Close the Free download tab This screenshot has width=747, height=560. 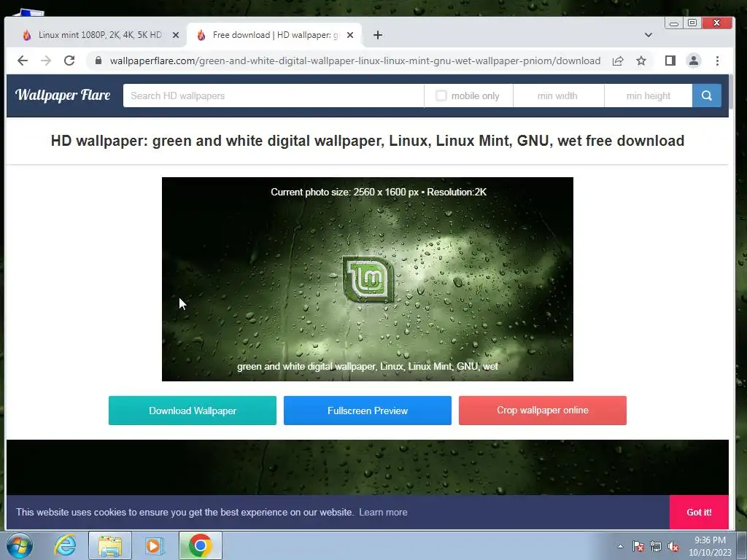(350, 35)
